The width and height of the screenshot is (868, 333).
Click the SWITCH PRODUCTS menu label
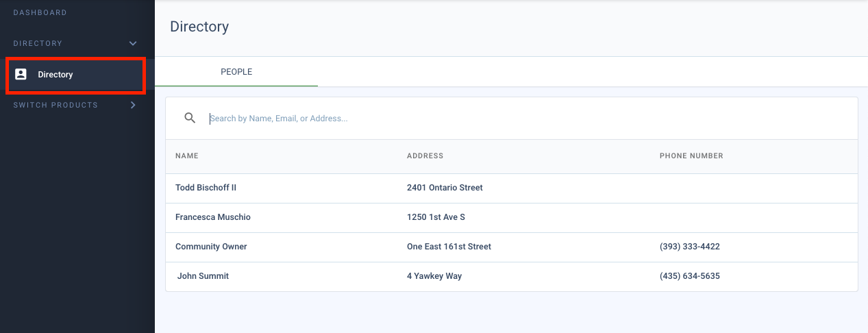(x=55, y=106)
